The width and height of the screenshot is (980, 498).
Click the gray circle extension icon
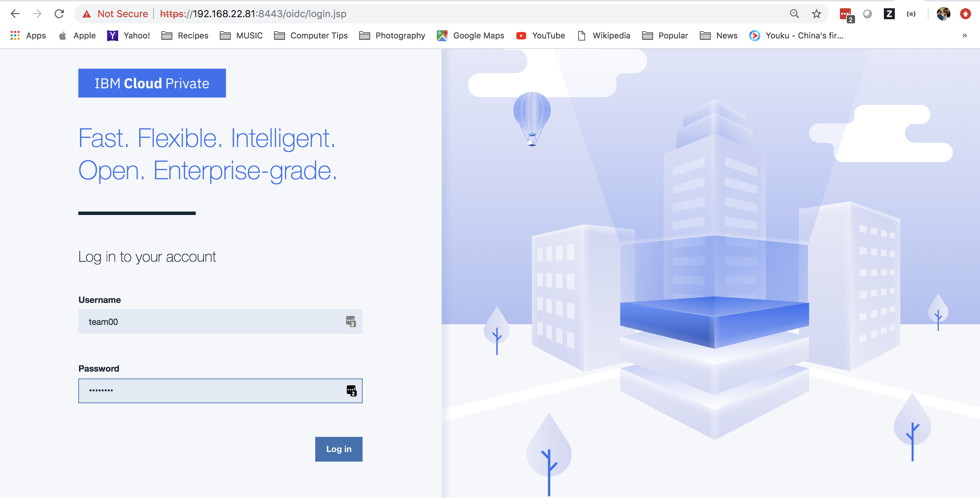pos(867,14)
